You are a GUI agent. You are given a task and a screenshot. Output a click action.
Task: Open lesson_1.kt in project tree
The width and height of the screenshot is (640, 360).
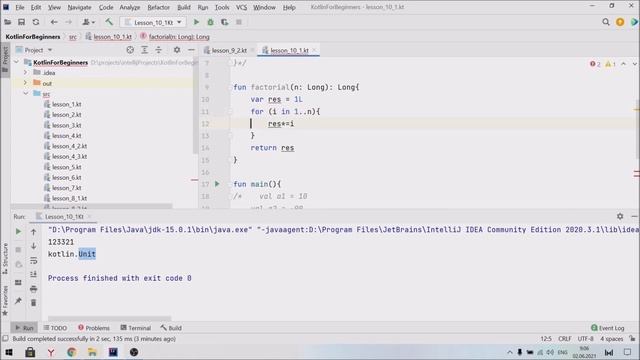tap(67, 104)
